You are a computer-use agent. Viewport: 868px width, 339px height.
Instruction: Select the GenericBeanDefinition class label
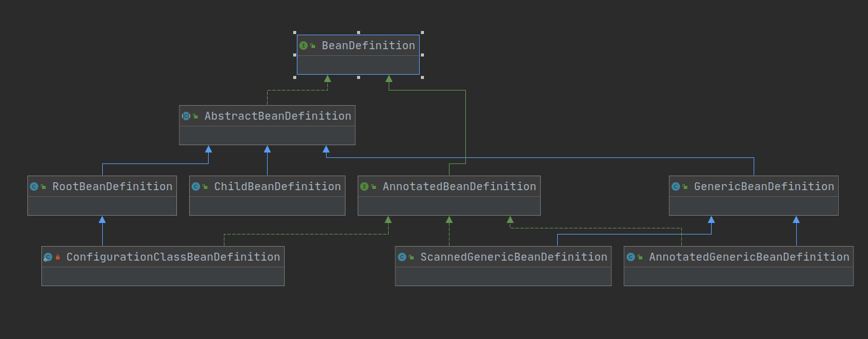click(x=763, y=187)
